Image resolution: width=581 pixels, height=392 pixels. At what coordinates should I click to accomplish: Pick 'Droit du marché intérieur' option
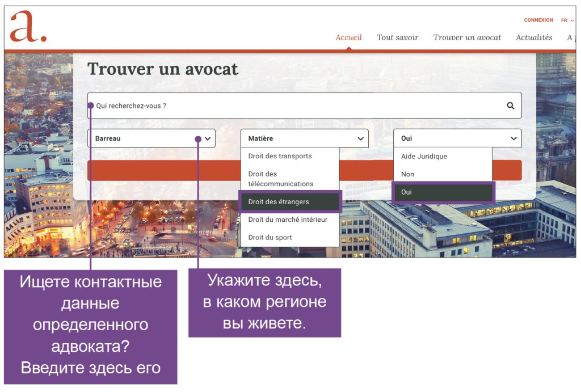[289, 220]
